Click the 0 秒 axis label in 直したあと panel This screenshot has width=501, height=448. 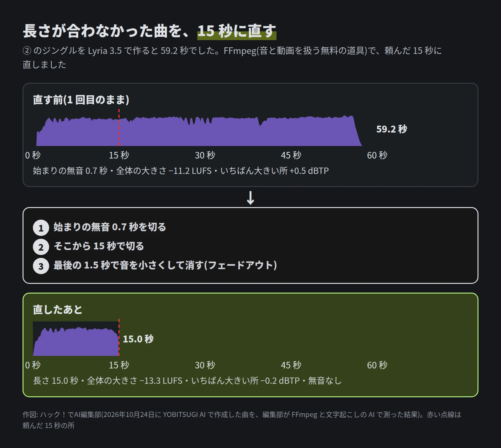pyautogui.click(x=33, y=365)
